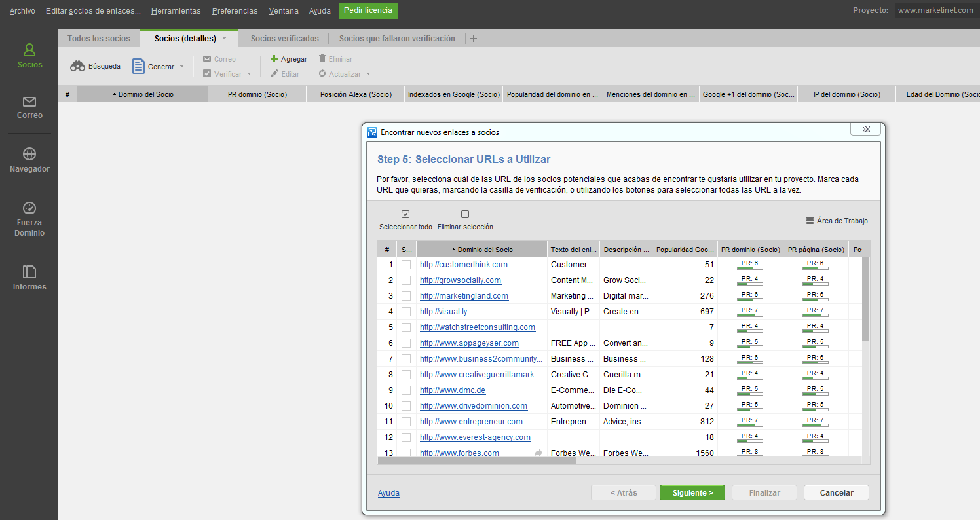Click the Búsqueda binoculars icon
The image size is (980, 520).
click(x=78, y=66)
